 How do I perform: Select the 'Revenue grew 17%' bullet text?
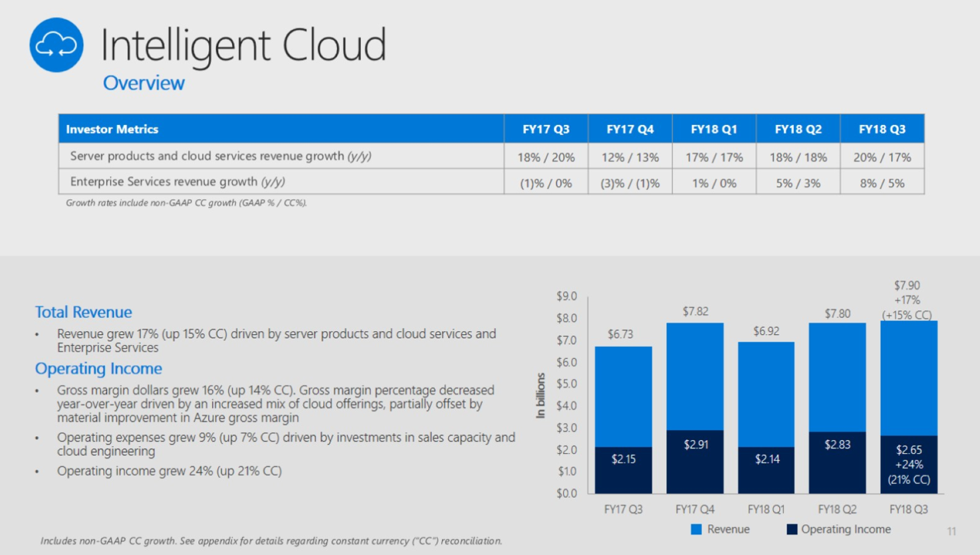[277, 340]
